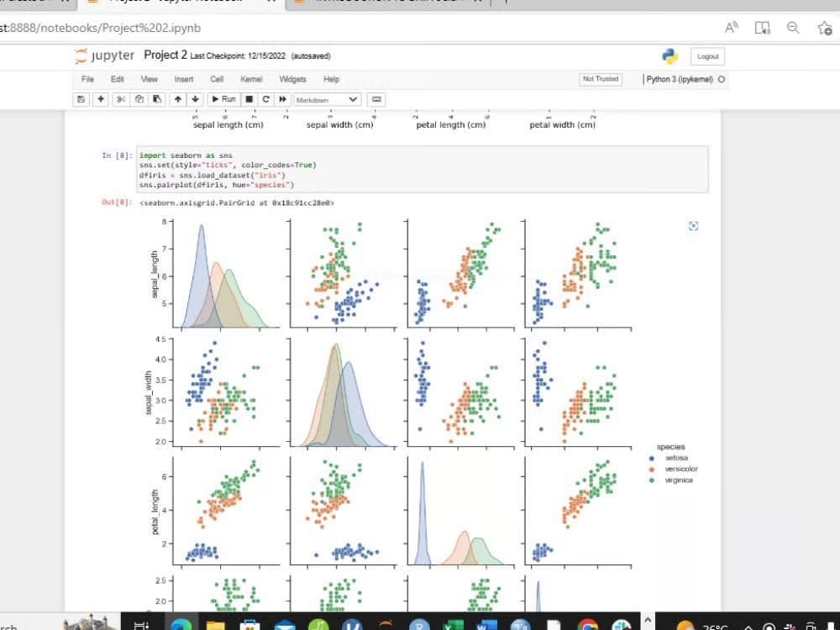Viewport: 840px width, 630px height.
Task: Open browser Read aloud icon
Action: tap(732, 28)
